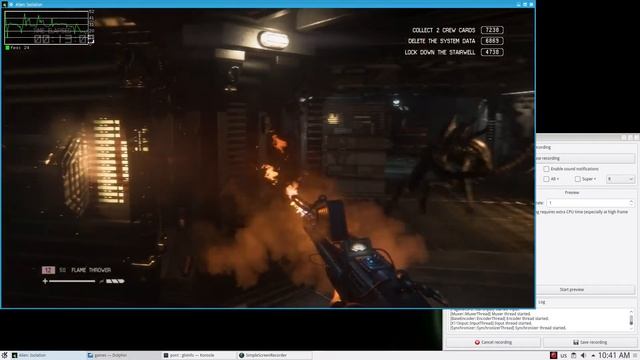Viewport: 640px width, 360px height.
Task: Click LOCK DOWN THE STAIRWELL objective
Action: click(x=440, y=53)
